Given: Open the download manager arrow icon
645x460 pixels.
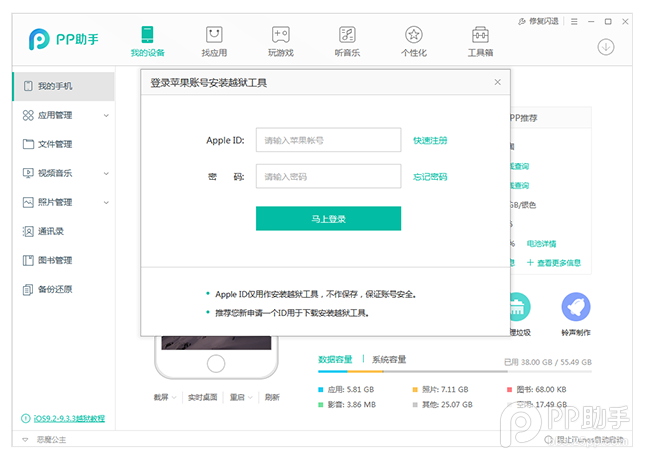Looking at the screenshot, I should (x=606, y=47).
